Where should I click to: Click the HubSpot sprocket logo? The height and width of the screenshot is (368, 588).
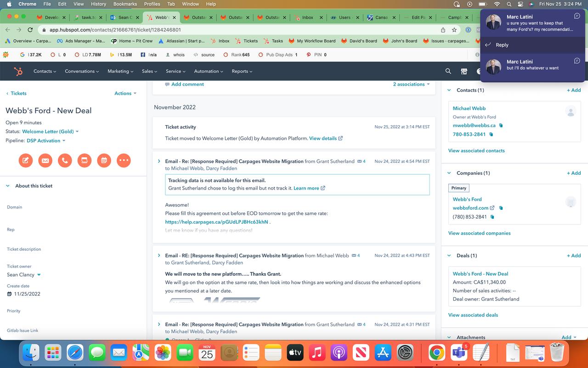[18, 71]
